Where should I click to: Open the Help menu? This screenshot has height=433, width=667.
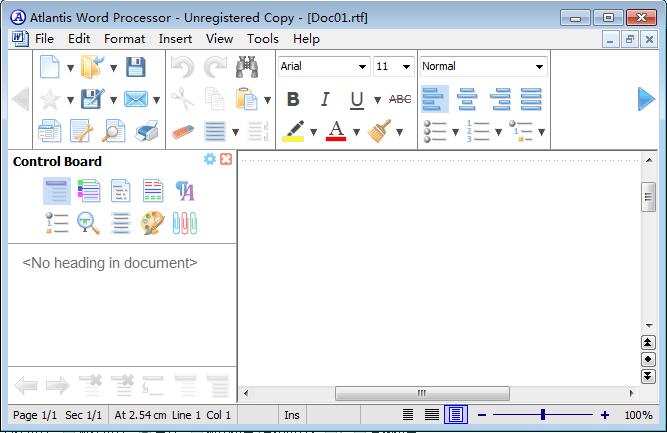(x=306, y=39)
